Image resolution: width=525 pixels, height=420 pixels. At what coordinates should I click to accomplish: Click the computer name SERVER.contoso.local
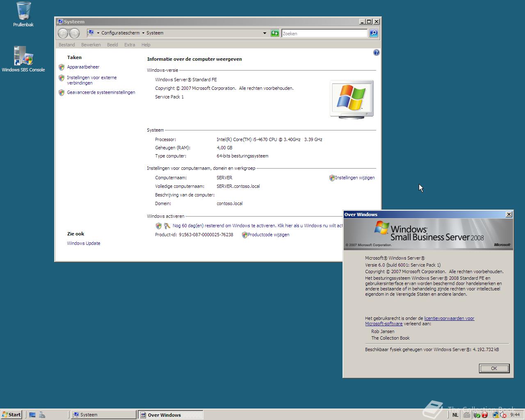(x=238, y=186)
